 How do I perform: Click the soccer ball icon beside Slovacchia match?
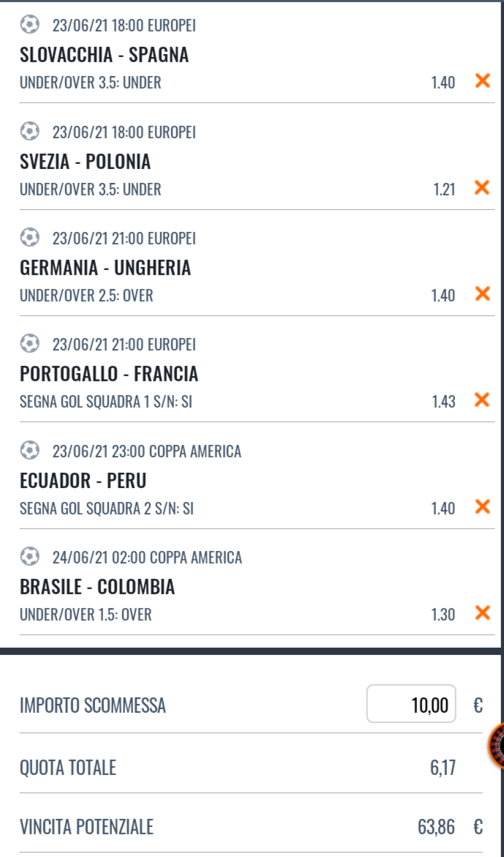coord(30,25)
